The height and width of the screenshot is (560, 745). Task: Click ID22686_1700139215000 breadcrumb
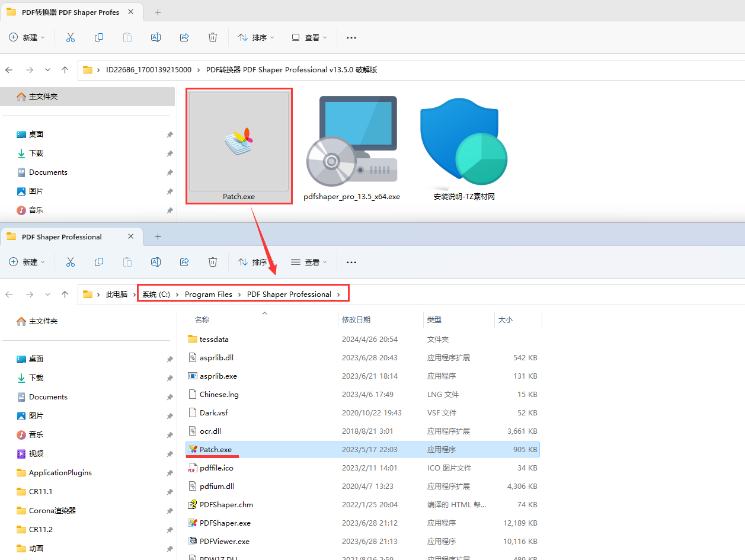(149, 70)
